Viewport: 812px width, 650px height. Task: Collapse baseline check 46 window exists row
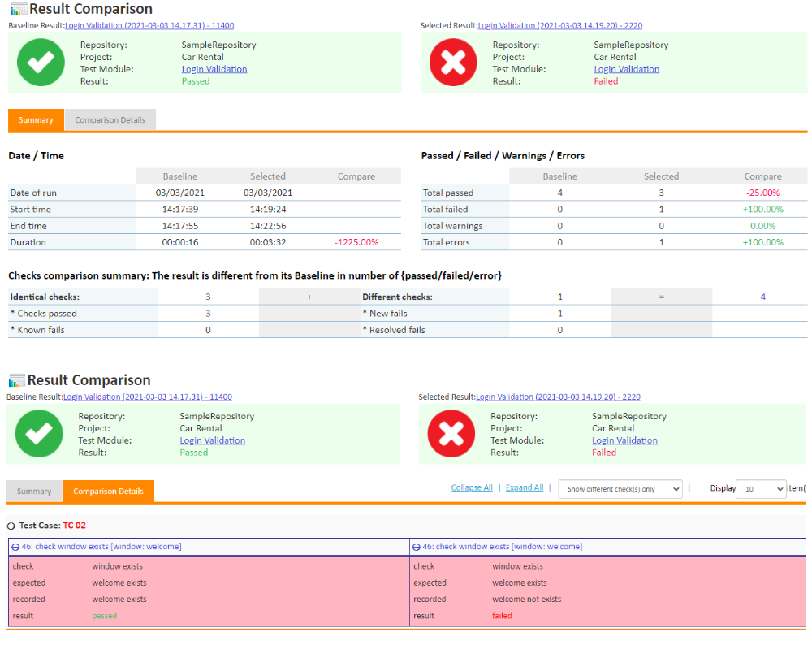tap(15, 547)
